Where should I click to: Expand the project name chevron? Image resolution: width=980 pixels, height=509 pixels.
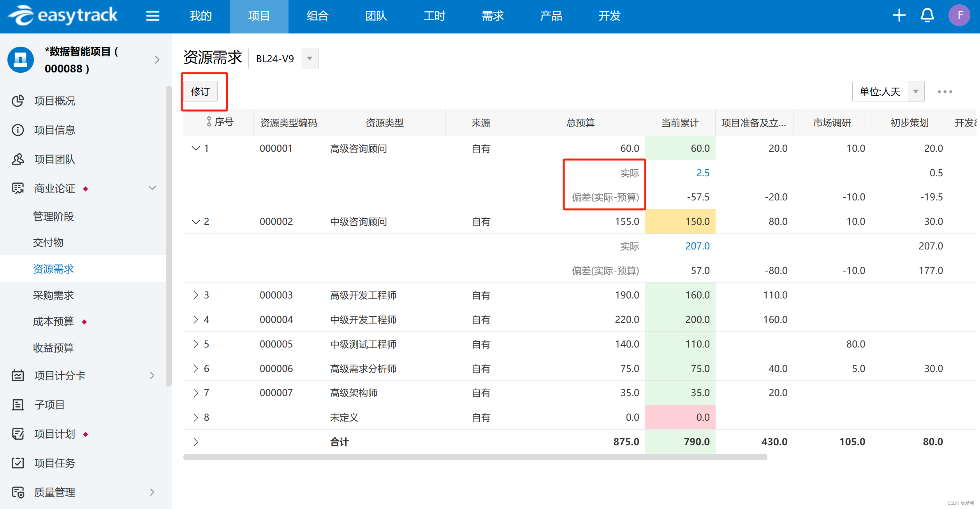point(157,60)
